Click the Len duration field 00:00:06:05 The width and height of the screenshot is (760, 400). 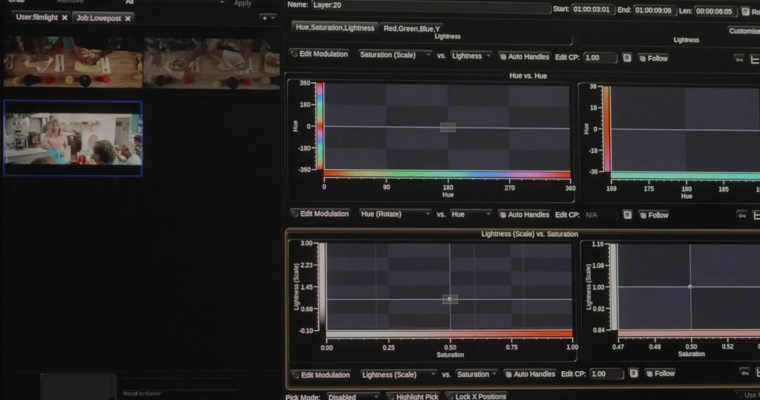[x=716, y=11]
